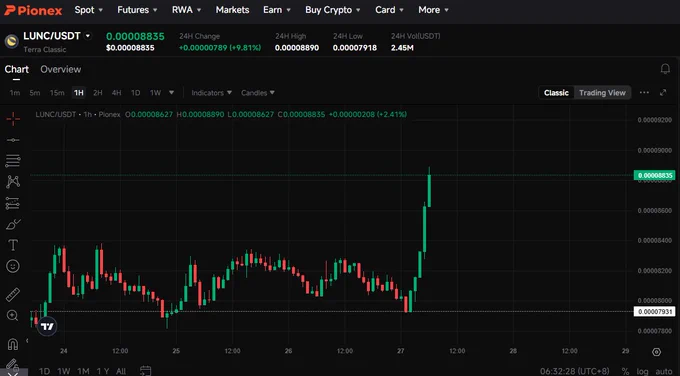Select the 1m timeframe
Image resolution: width=680 pixels, height=376 pixels.
15,93
